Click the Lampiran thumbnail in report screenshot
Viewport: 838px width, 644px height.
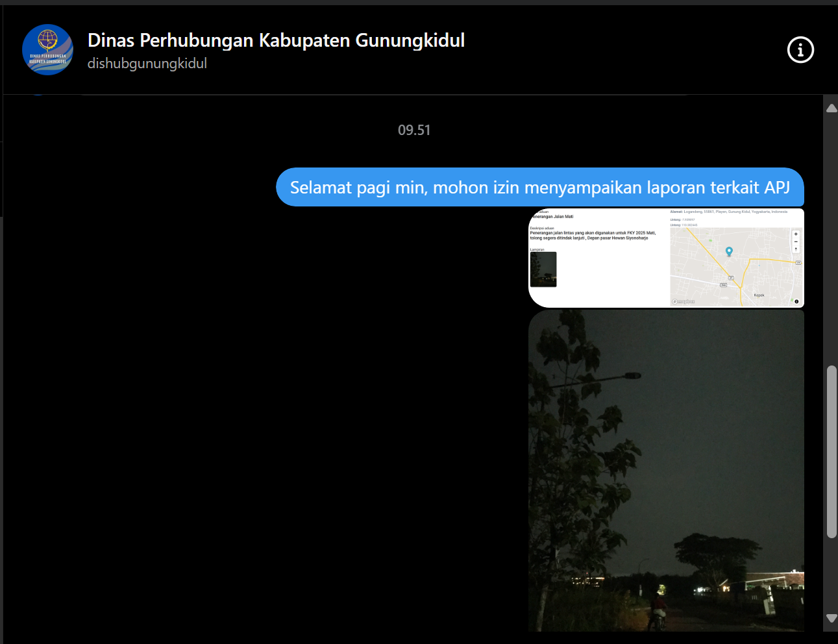(x=543, y=269)
